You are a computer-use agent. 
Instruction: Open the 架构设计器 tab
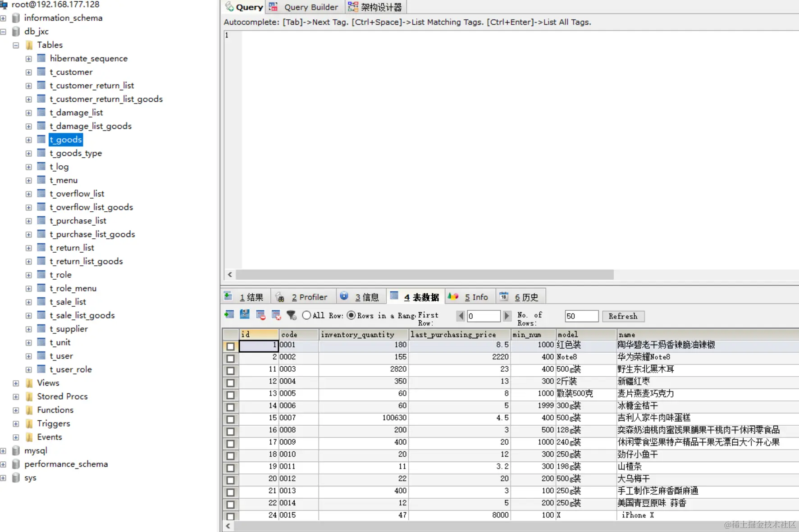375,7
